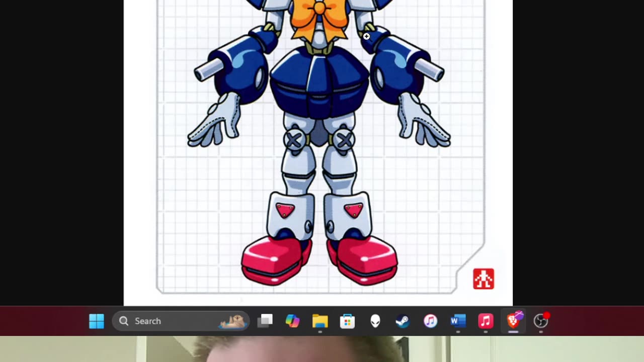Click the taskbar Search box
The height and width of the screenshot is (362, 644).
tap(181, 321)
